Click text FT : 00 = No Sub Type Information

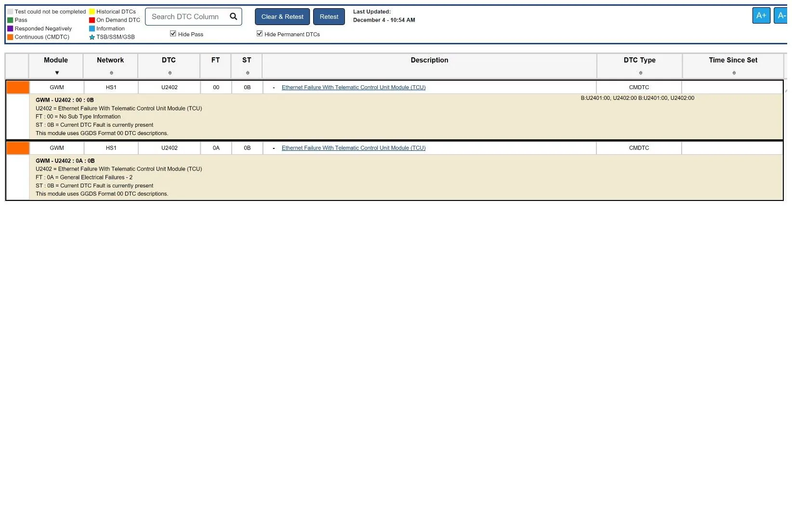click(78, 117)
